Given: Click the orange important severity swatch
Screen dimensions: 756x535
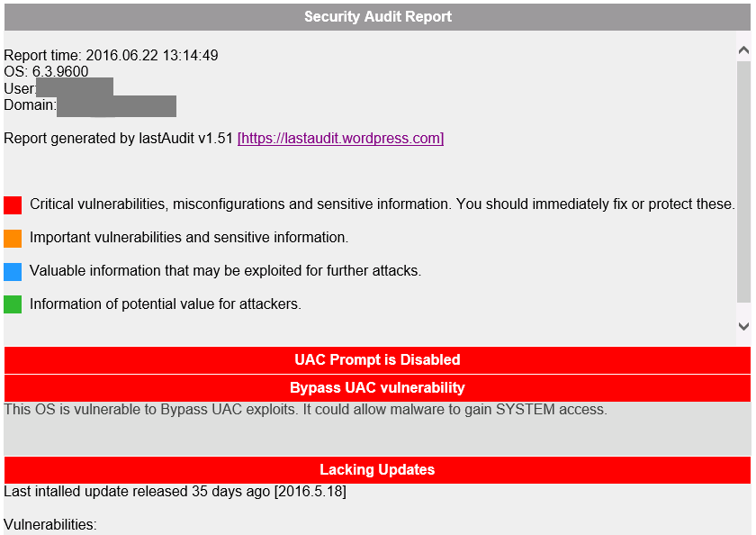Looking at the screenshot, I should (x=13, y=239).
